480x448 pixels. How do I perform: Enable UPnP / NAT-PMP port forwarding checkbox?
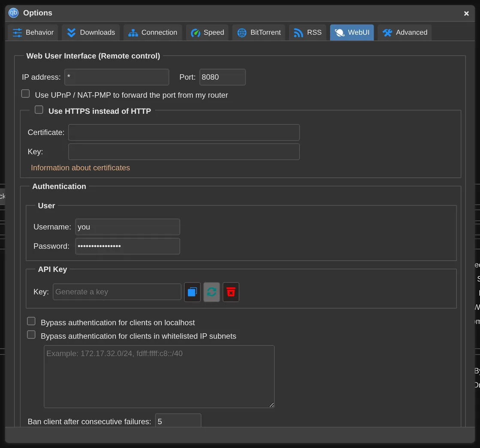[x=25, y=93]
